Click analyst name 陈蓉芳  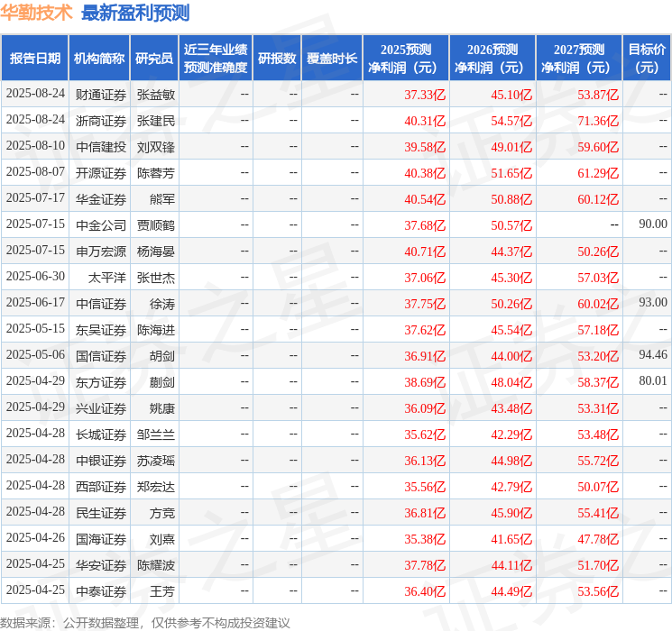pyautogui.click(x=156, y=173)
